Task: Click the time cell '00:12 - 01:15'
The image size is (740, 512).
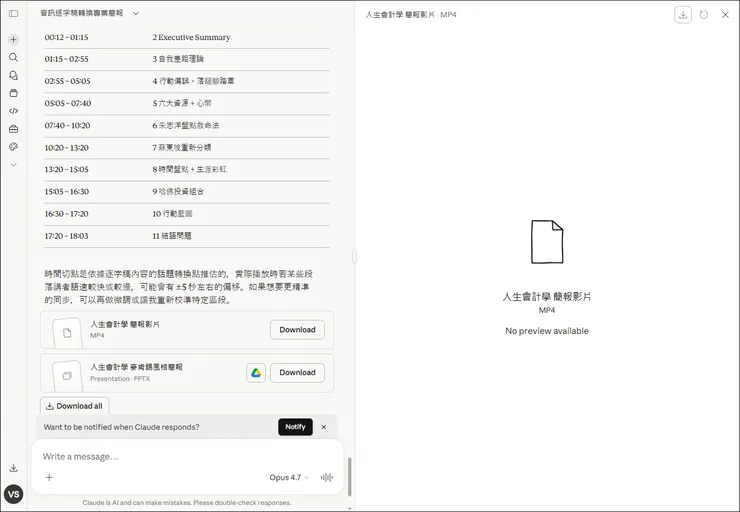Action: (67, 37)
